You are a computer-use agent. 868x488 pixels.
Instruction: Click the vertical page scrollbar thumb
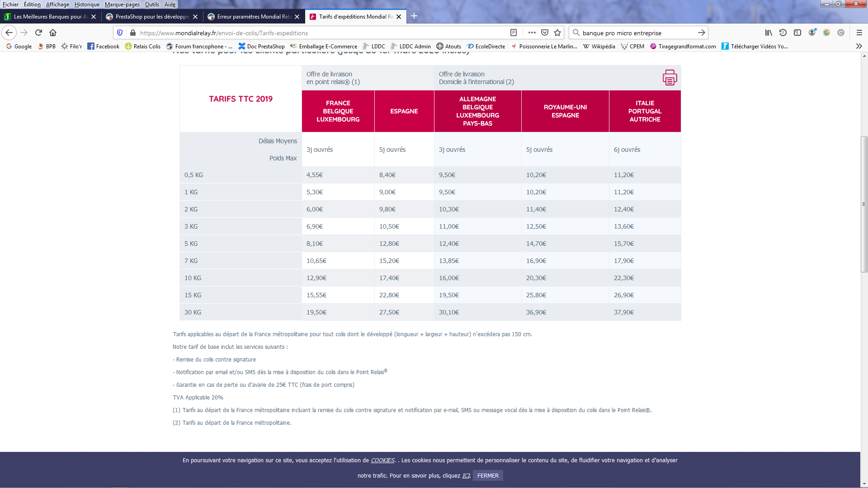point(864,204)
